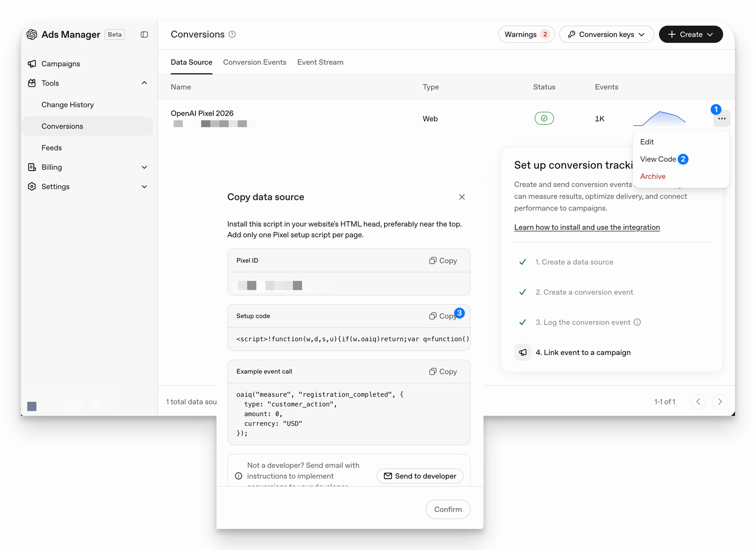Click the megaphone icon for step 4

[x=523, y=353]
